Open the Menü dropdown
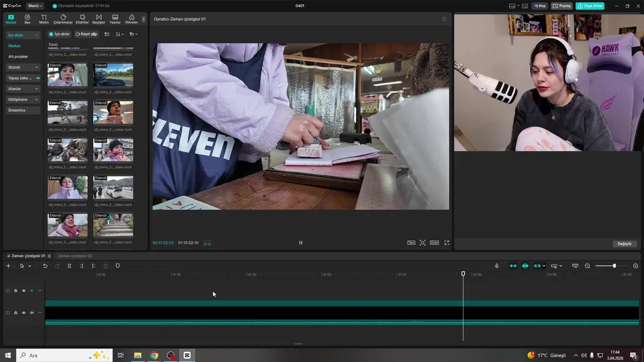Image resolution: width=644 pixels, height=362 pixels. coord(35,6)
